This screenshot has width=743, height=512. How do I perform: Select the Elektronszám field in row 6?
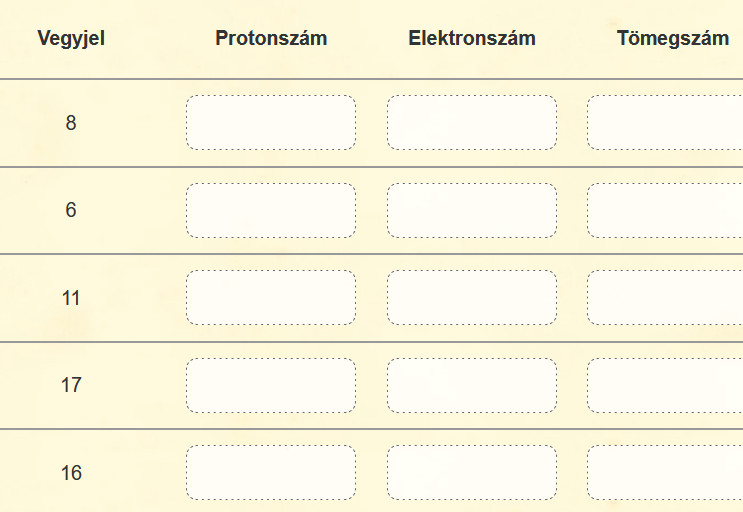pos(472,210)
